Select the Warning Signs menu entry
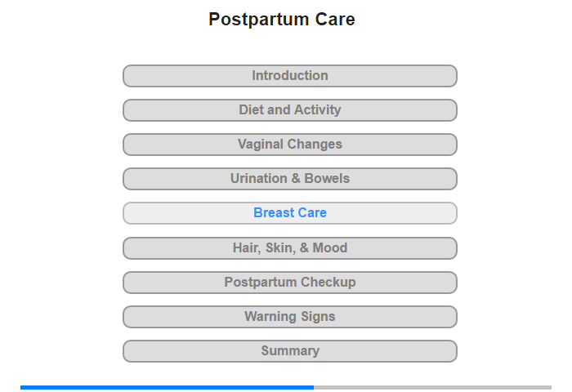 [x=290, y=317]
